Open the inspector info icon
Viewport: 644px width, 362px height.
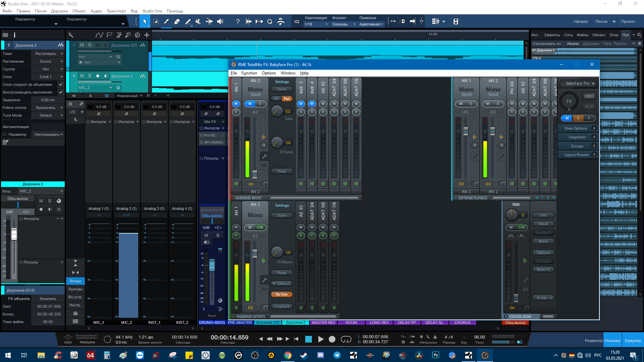click(14, 35)
